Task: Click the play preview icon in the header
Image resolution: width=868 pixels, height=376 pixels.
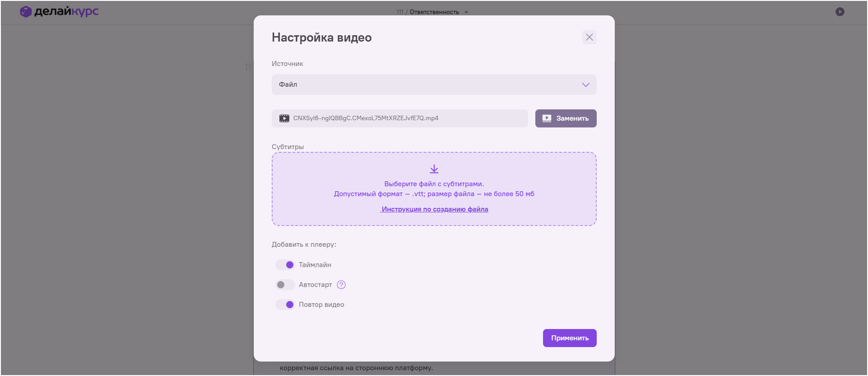Action: tap(840, 12)
